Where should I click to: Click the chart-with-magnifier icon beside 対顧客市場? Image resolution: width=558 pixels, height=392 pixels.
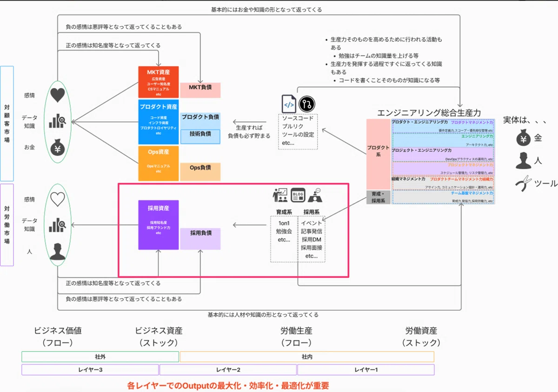[57, 121]
